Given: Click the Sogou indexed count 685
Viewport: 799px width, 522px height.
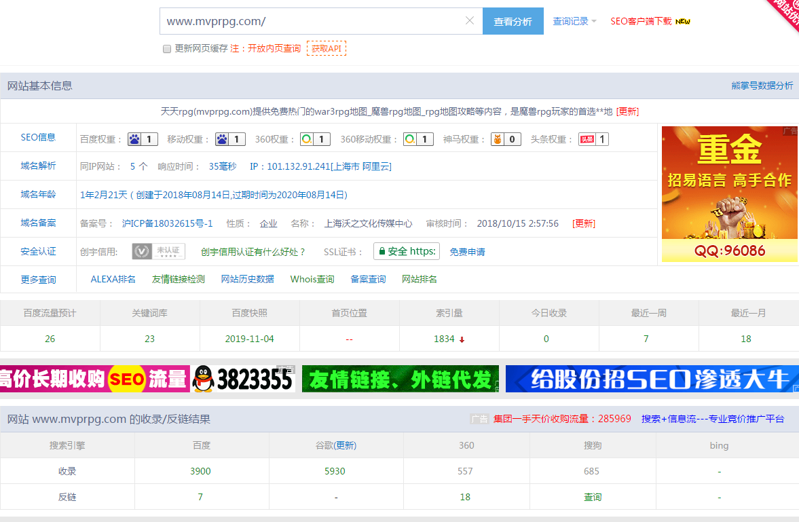Looking at the screenshot, I should point(591,471).
